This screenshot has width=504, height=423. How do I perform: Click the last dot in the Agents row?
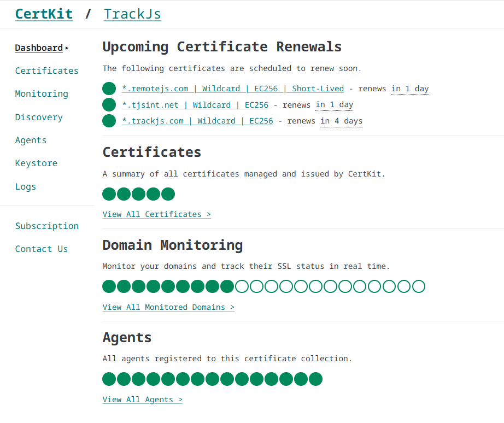[315, 379]
